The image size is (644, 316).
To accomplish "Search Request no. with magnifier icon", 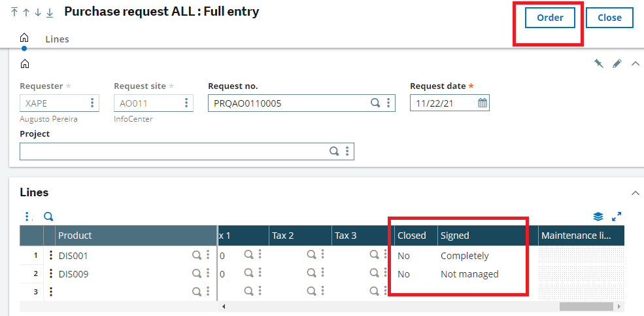I will 375,103.
